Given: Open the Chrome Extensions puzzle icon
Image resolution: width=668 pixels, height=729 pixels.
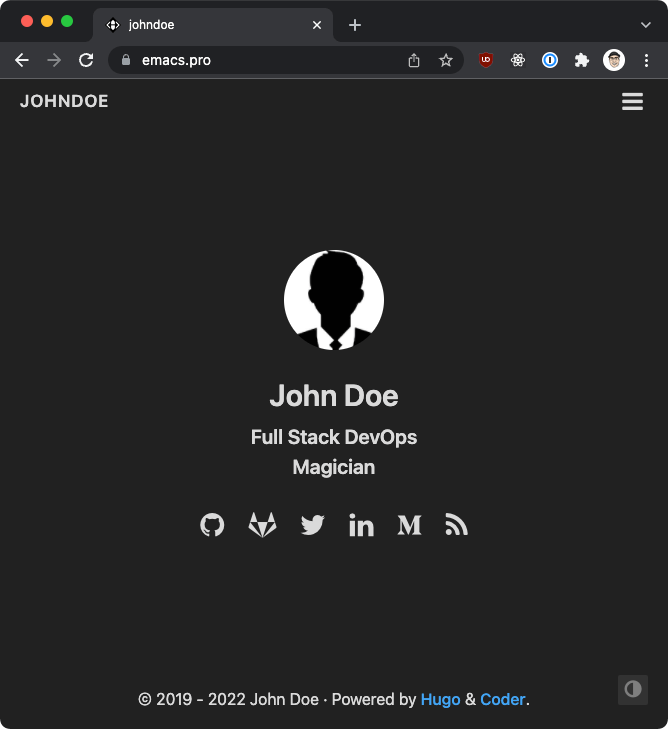Looking at the screenshot, I should (581, 60).
